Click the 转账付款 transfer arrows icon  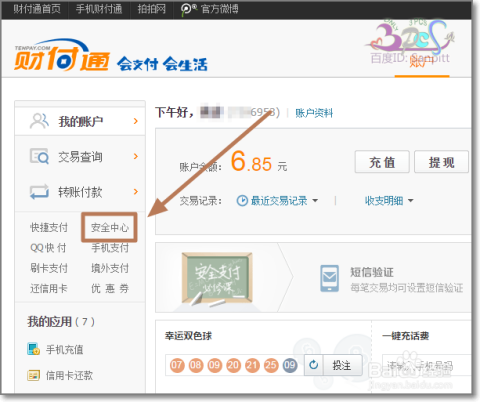point(39,192)
